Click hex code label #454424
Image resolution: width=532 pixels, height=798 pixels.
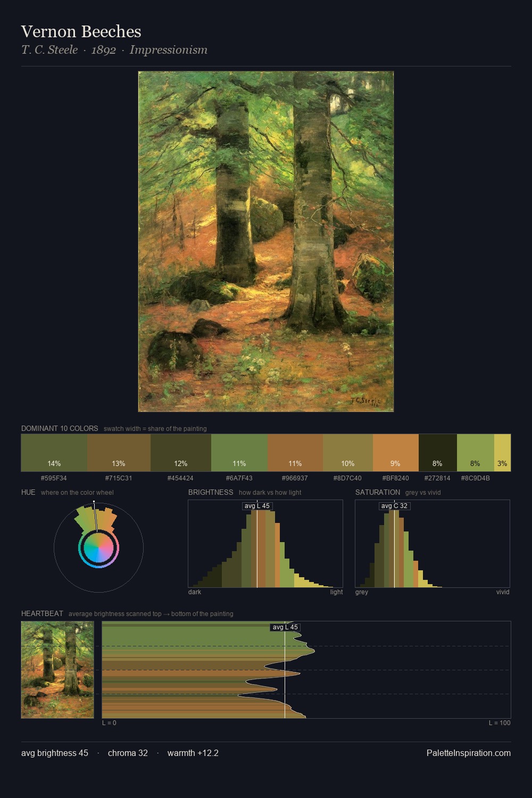tap(181, 478)
